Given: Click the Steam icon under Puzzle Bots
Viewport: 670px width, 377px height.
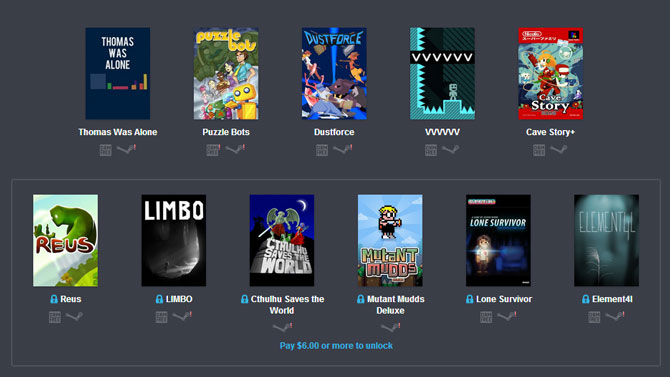Looking at the screenshot, I should tap(235, 149).
